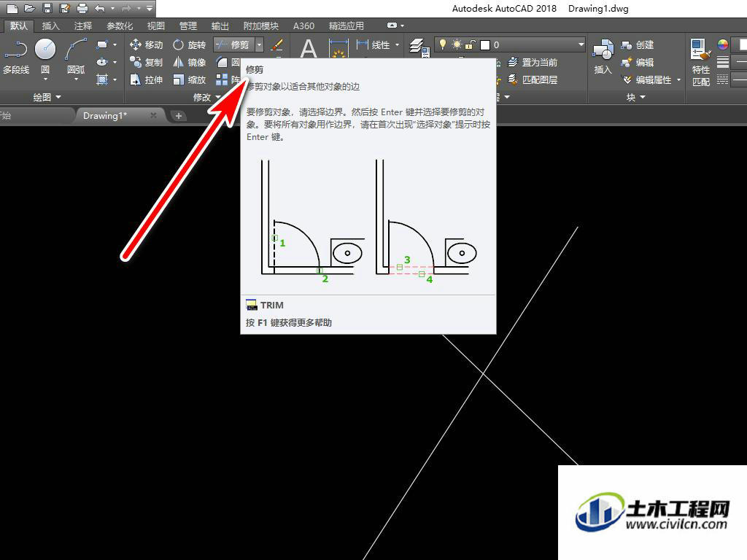Select the Rectangle draw tool icon

tap(102, 44)
